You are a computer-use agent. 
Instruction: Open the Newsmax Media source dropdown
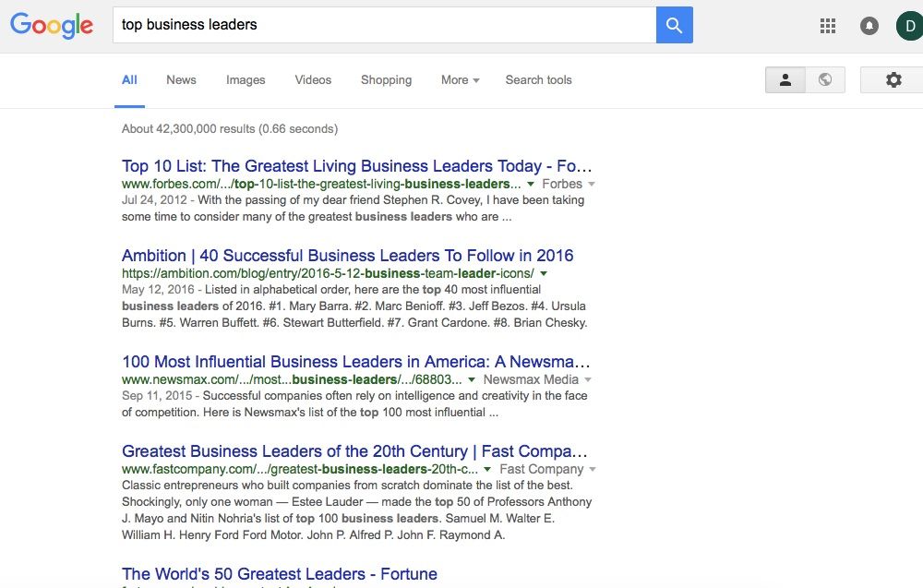[x=587, y=379]
